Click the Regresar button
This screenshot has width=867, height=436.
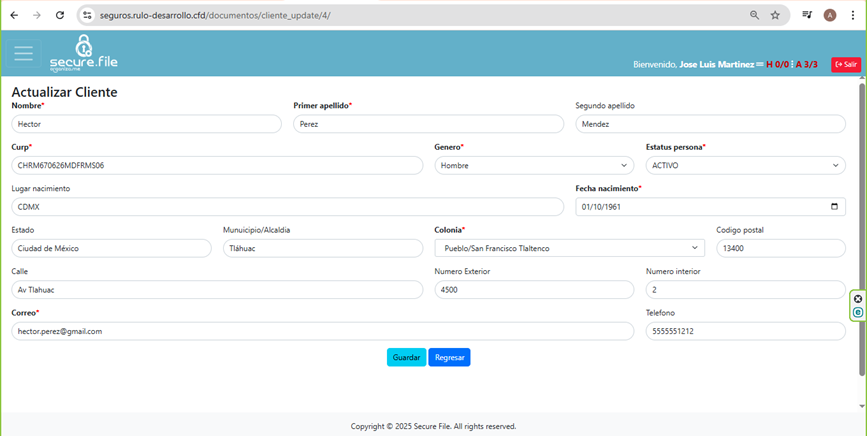449,357
